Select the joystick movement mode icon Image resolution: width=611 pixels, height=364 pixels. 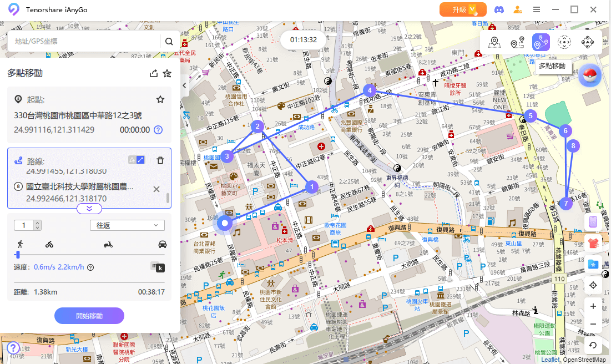564,42
